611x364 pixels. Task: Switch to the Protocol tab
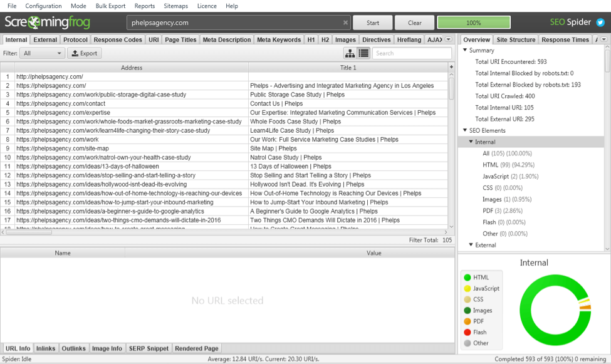[x=76, y=39]
